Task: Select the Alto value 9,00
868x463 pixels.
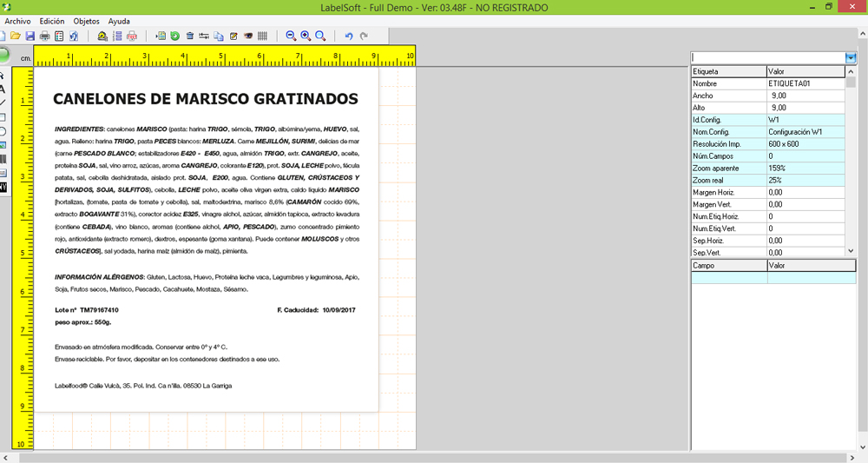Action: tap(806, 108)
